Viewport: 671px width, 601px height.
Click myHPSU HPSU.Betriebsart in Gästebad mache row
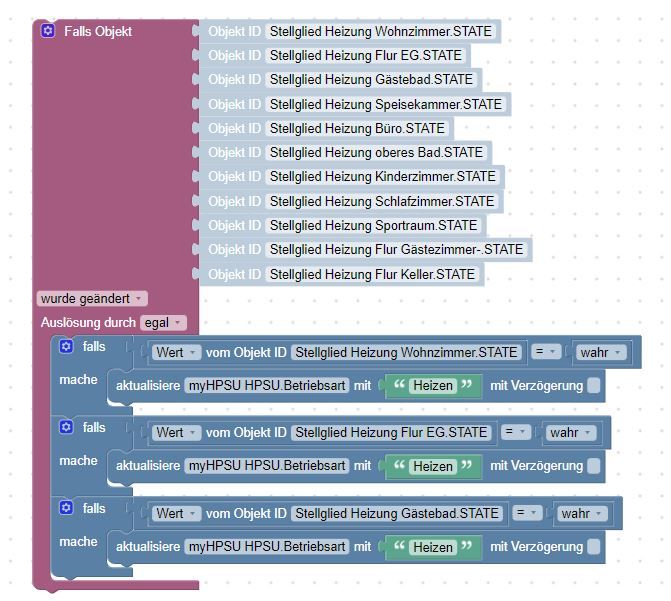click(x=267, y=547)
